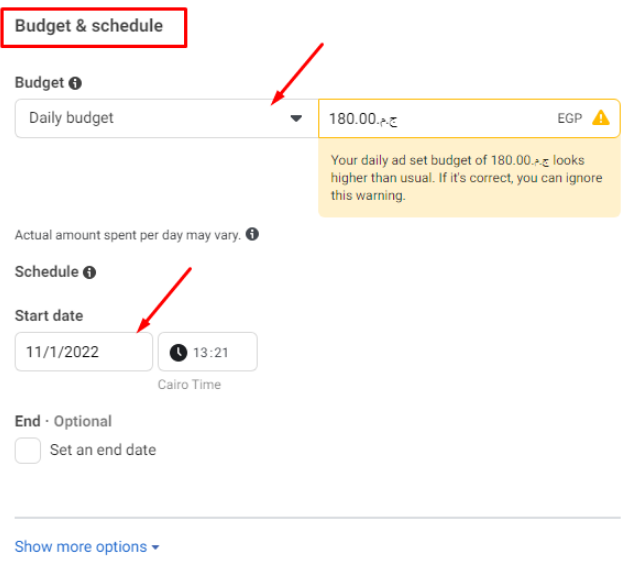Select the hour value 13 in time field

(x=202, y=352)
